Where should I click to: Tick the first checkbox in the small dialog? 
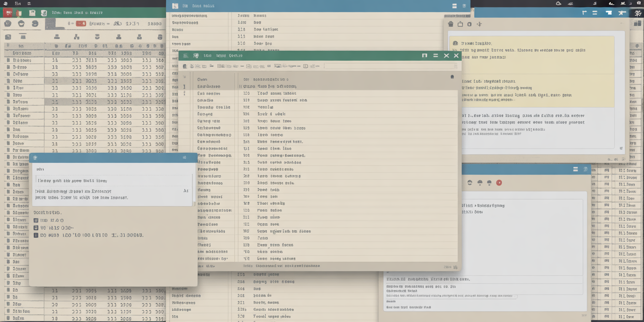(36, 220)
